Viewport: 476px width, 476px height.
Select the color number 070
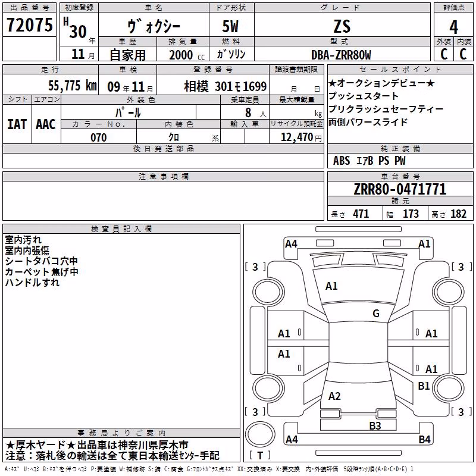pyautogui.click(x=99, y=137)
